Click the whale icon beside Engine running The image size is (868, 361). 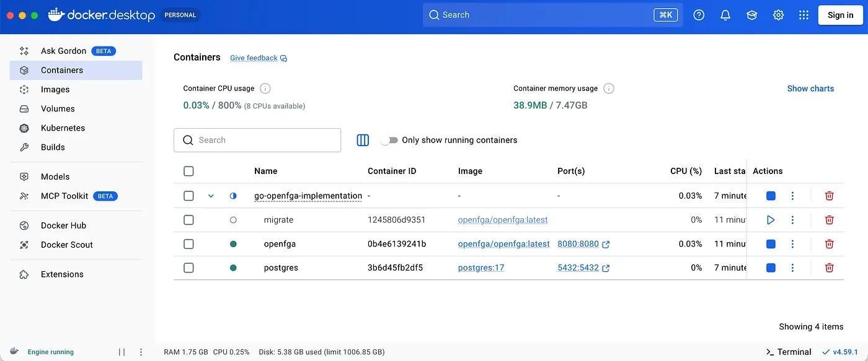[15, 351]
